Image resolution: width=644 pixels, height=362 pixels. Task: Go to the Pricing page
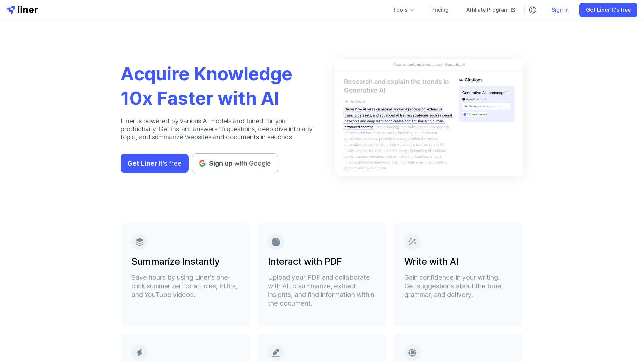point(440,10)
